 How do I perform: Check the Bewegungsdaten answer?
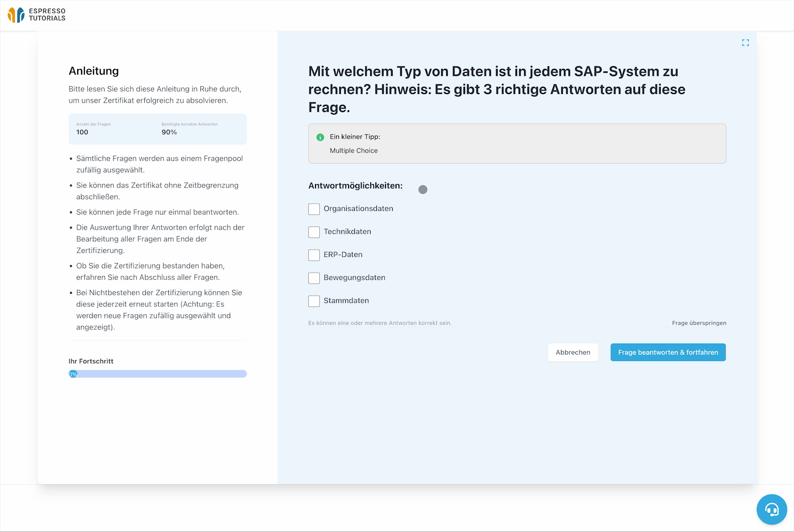pos(314,278)
